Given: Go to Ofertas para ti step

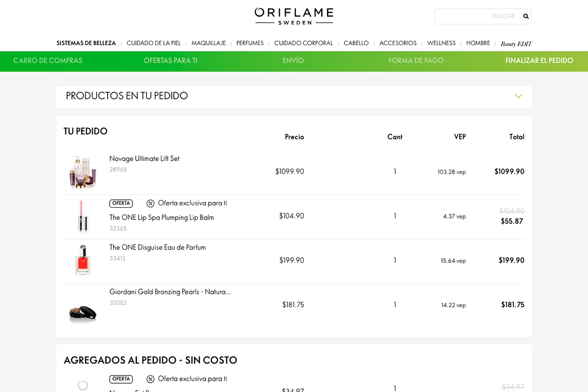Looking at the screenshot, I should (x=171, y=61).
